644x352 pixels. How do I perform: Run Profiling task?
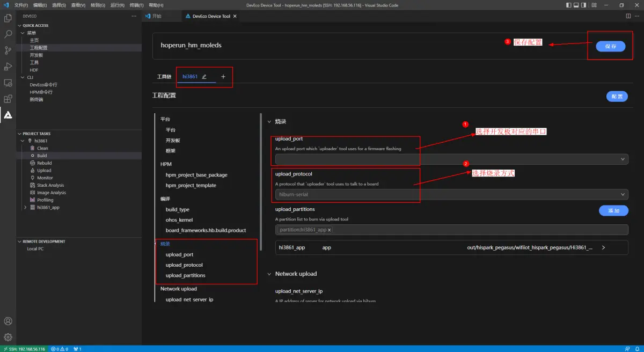45,200
